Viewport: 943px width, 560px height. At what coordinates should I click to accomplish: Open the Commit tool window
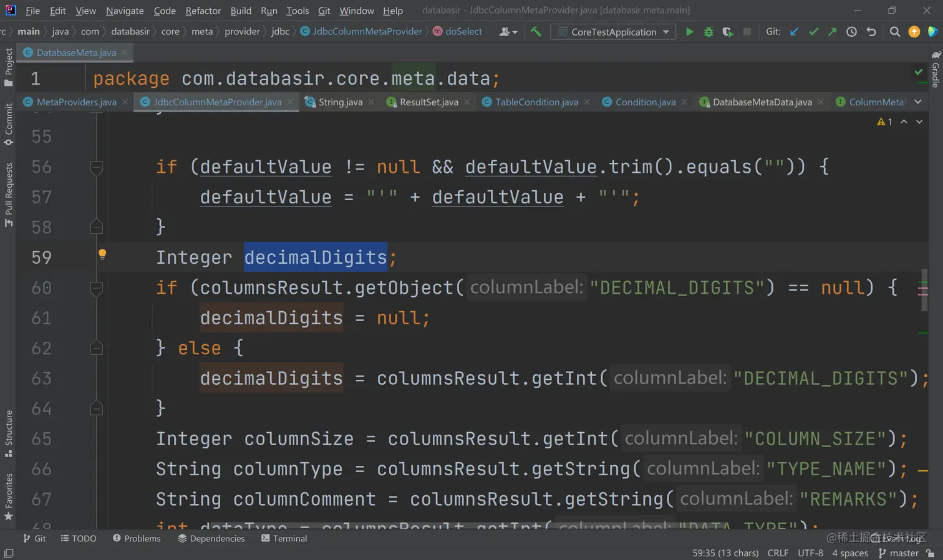pyautogui.click(x=8, y=124)
